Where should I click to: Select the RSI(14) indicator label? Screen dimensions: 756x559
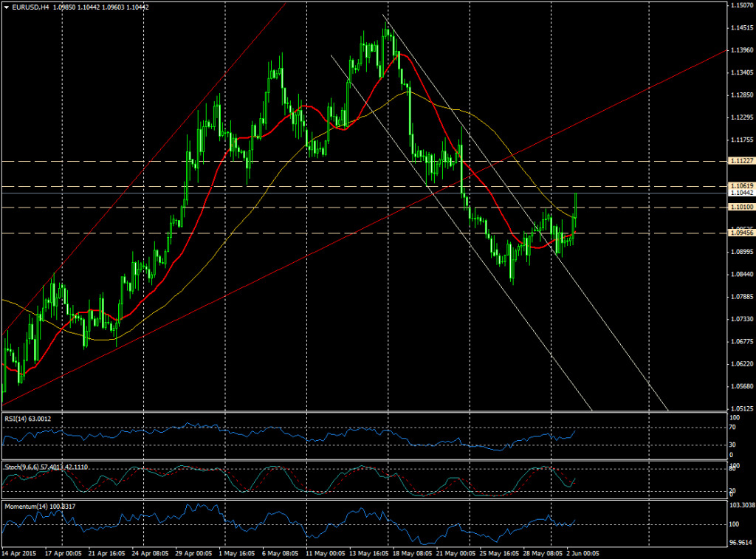tap(27, 419)
